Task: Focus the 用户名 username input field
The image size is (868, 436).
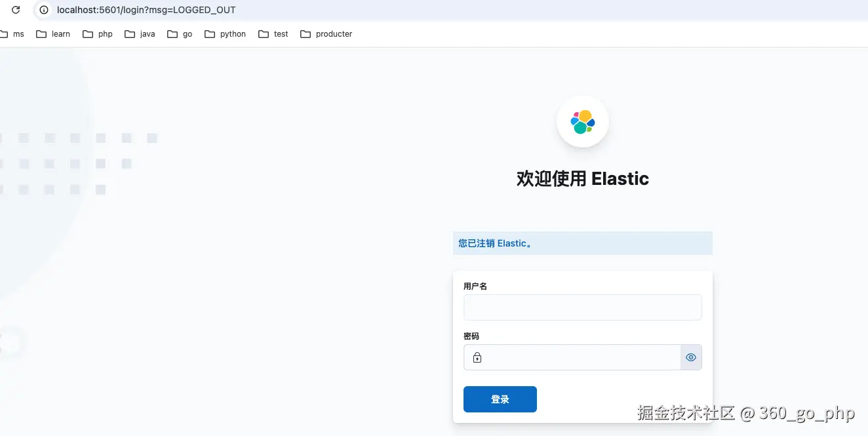Action: tap(583, 307)
